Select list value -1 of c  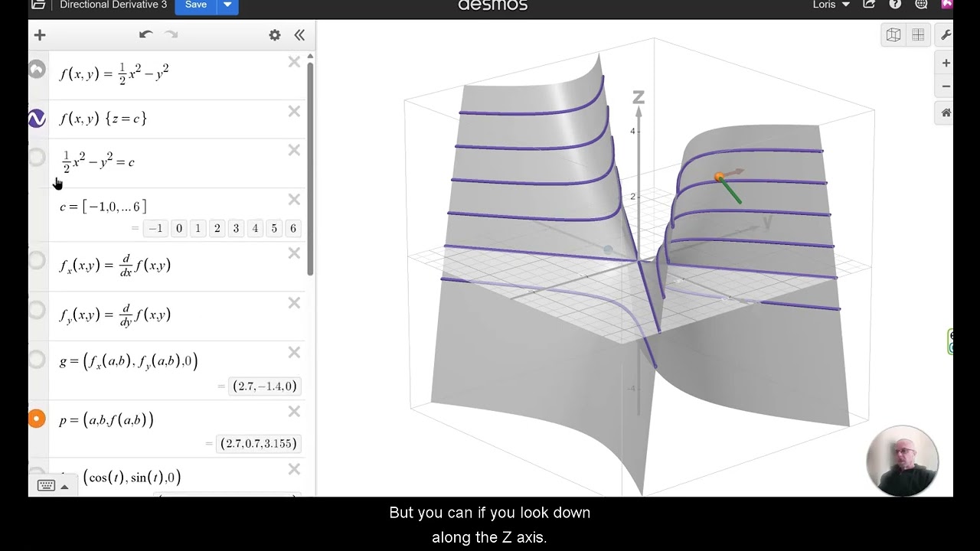click(156, 228)
